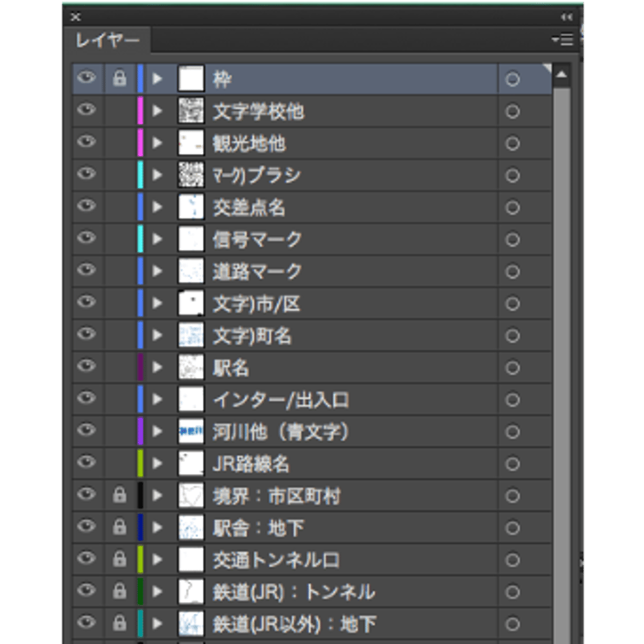Click the target circle for 文字学校他

[512, 111]
